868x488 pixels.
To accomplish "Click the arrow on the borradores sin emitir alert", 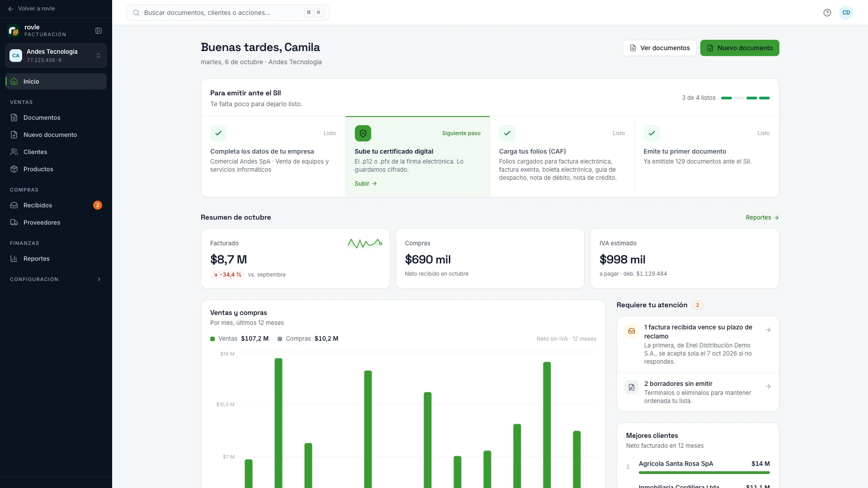I will pos(768,386).
